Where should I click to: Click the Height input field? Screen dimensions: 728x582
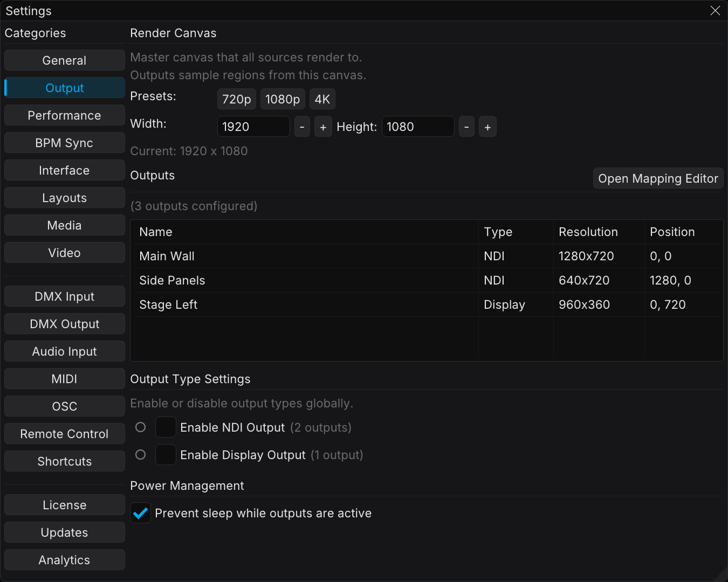[418, 127]
